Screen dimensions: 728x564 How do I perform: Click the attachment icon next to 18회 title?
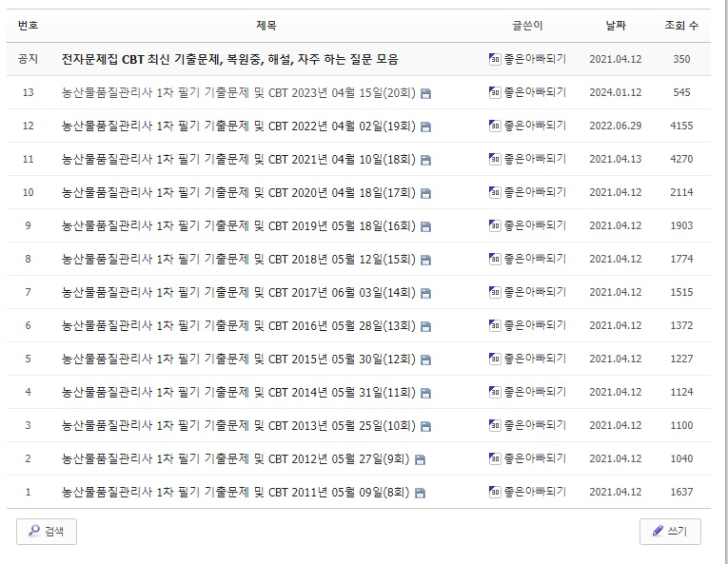425,161
